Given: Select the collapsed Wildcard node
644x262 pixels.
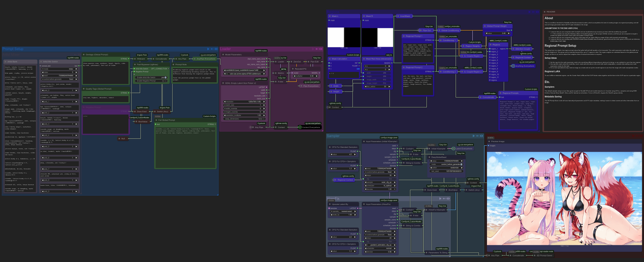Looking at the screenshot, I should click(141, 59).
